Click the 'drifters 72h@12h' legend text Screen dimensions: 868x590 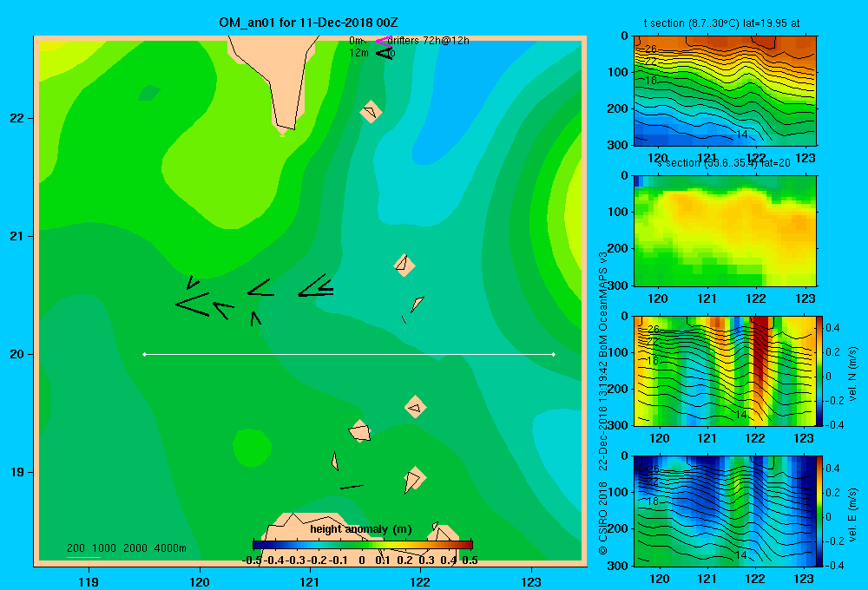[x=429, y=41]
